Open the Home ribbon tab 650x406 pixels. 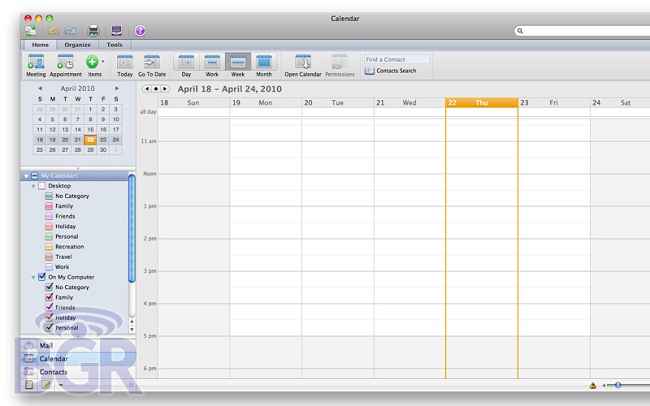click(x=40, y=44)
